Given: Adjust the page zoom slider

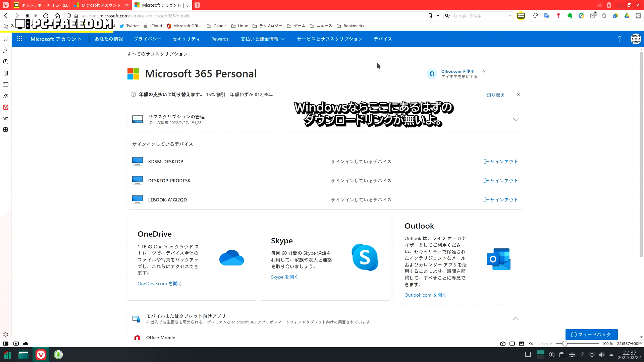Looking at the screenshot, I should [565, 344].
